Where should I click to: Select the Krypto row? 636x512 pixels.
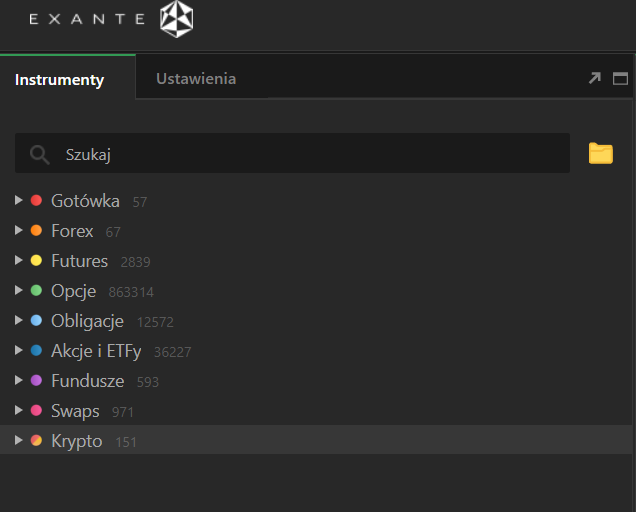(x=316, y=440)
